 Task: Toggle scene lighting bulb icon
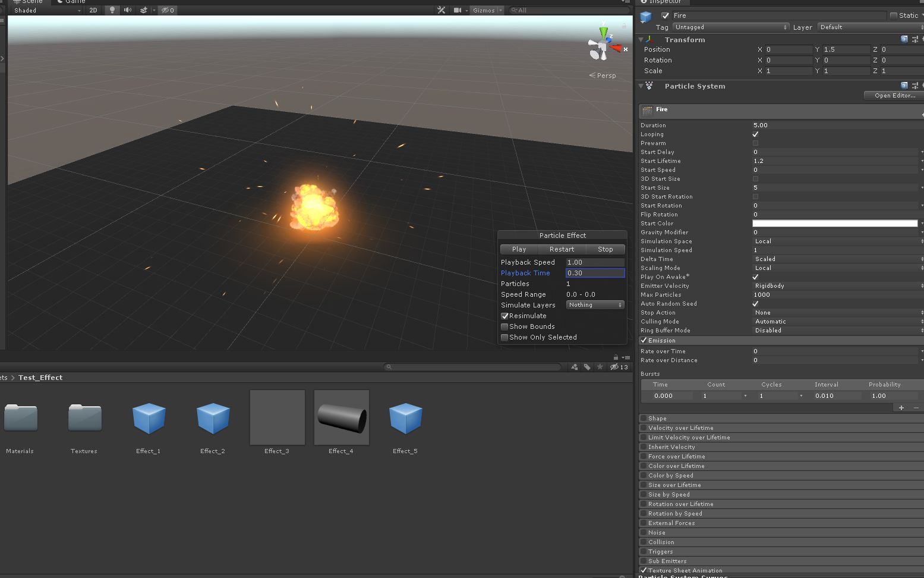(x=112, y=10)
